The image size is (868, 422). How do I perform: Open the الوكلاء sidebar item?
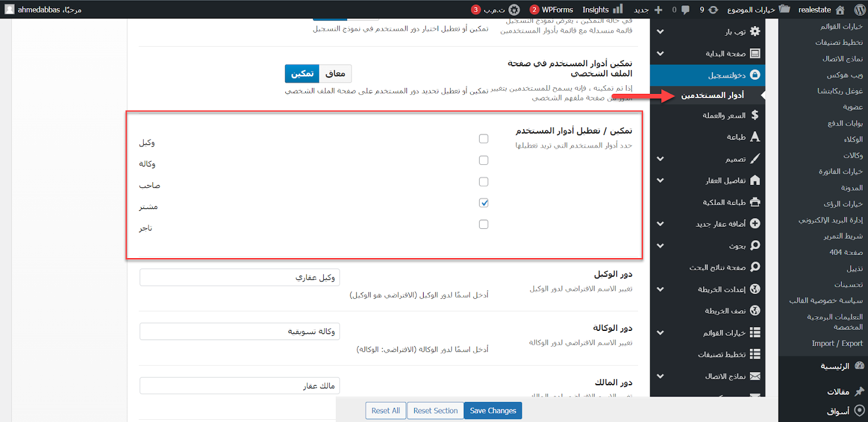point(853,139)
